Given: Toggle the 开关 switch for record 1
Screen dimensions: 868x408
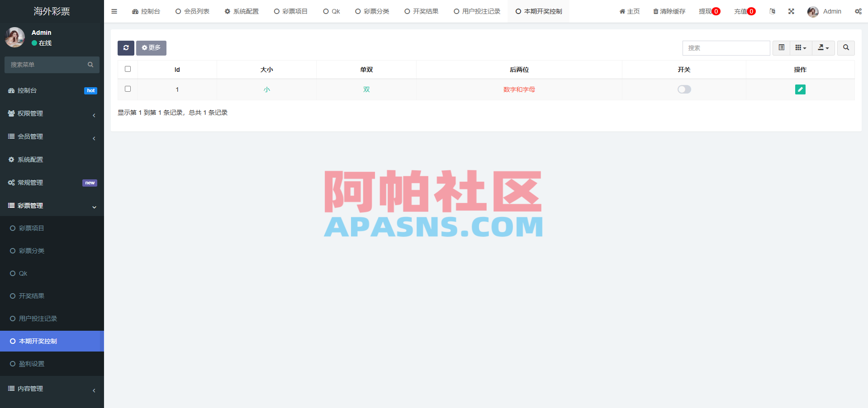Looking at the screenshot, I should pos(684,89).
